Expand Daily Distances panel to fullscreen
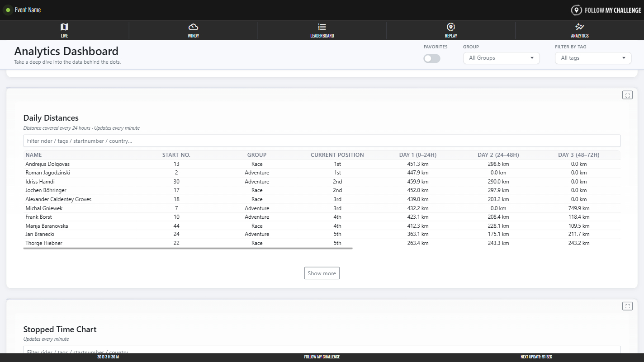 [x=627, y=95]
